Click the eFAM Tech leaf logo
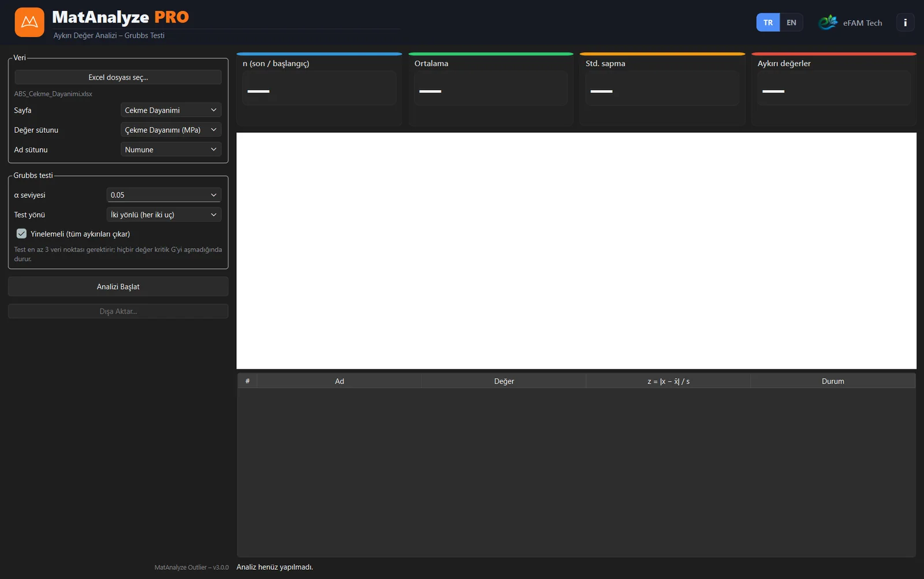Viewport: 924px width, 579px height. click(828, 23)
